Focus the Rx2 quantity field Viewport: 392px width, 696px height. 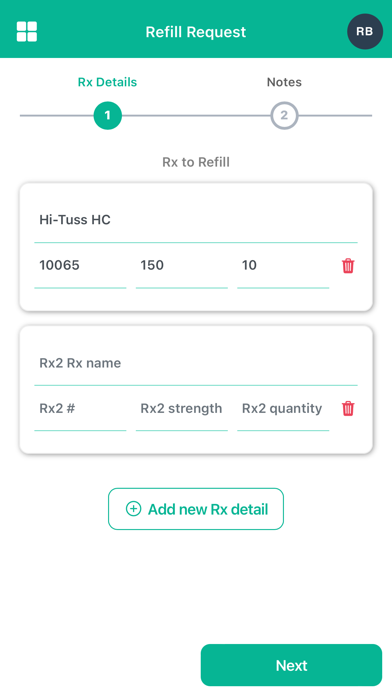tap(283, 409)
